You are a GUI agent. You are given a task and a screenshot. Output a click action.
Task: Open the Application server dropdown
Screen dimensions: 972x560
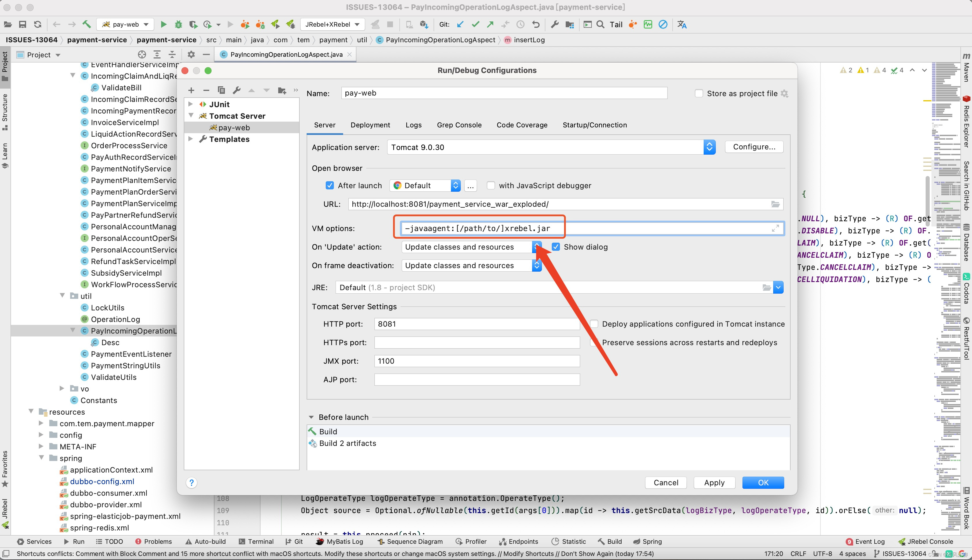(x=709, y=147)
